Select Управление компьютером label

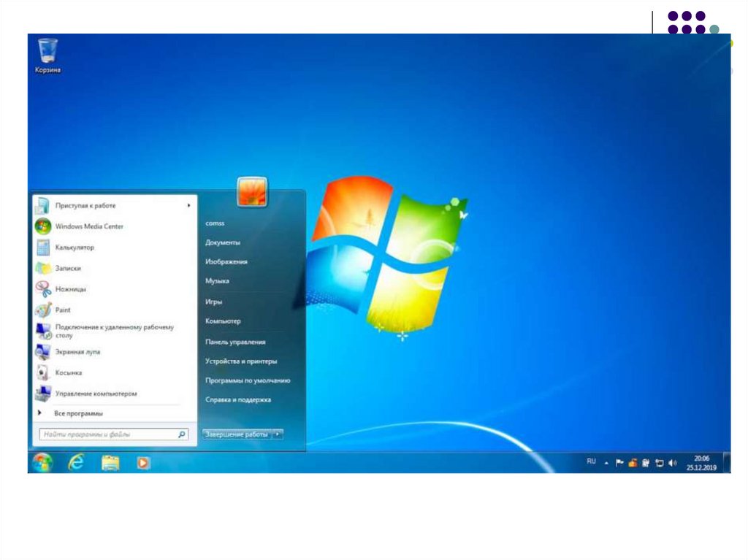96,394
